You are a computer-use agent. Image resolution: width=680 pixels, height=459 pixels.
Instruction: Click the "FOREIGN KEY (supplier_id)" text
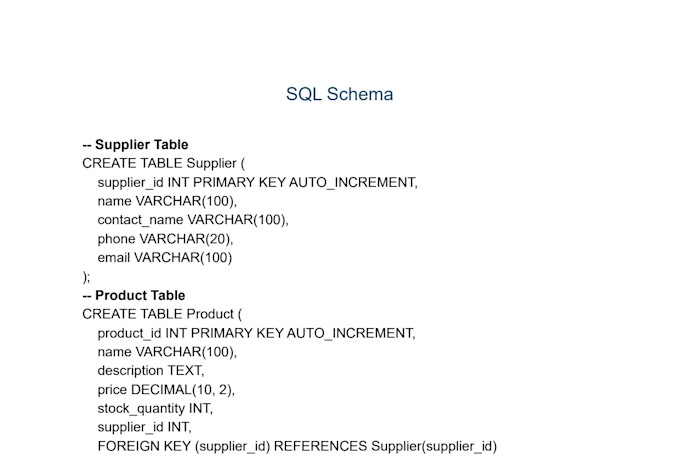184,446
